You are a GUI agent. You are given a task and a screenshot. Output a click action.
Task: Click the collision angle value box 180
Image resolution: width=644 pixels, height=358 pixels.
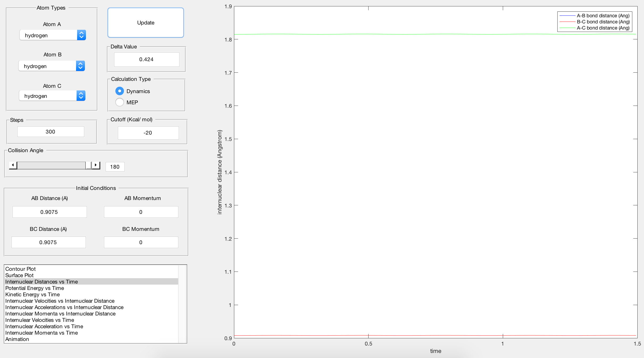click(115, 167)
